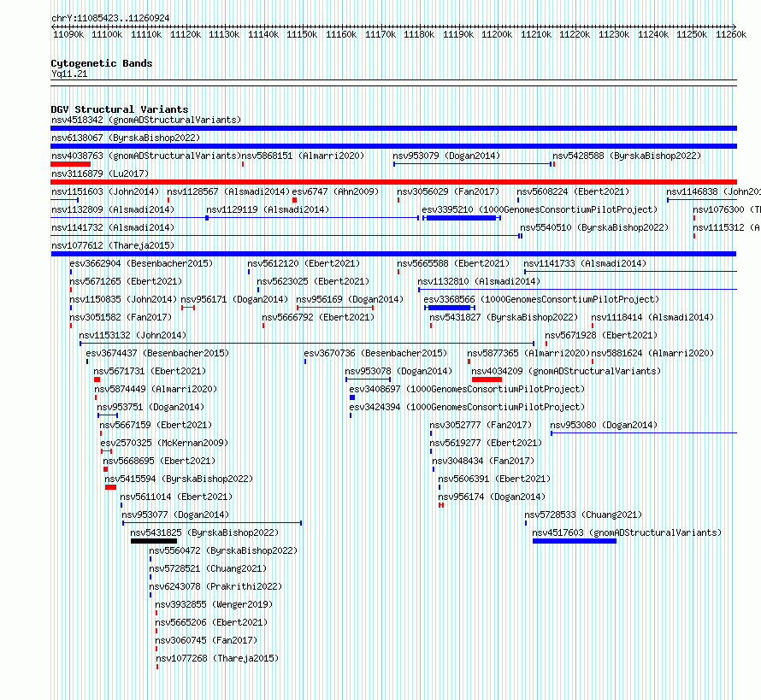The image size is (761, 700).
Task: Click nsv5671265 (Ebert2021) label
Action: [x=127, y=281]
